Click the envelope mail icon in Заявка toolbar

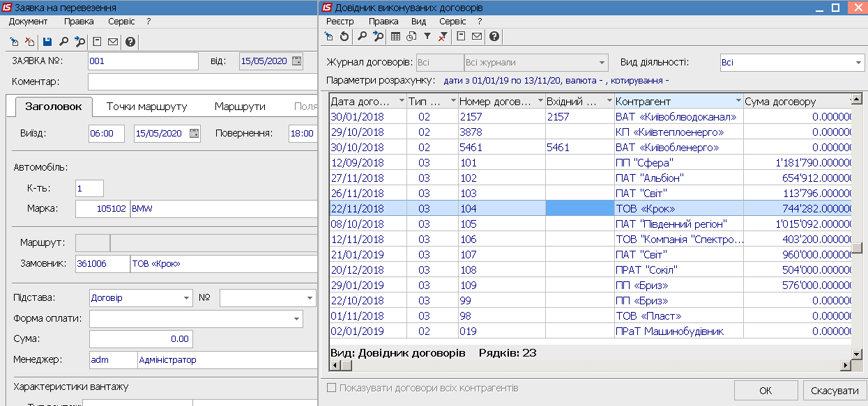(x=112, y=42)
